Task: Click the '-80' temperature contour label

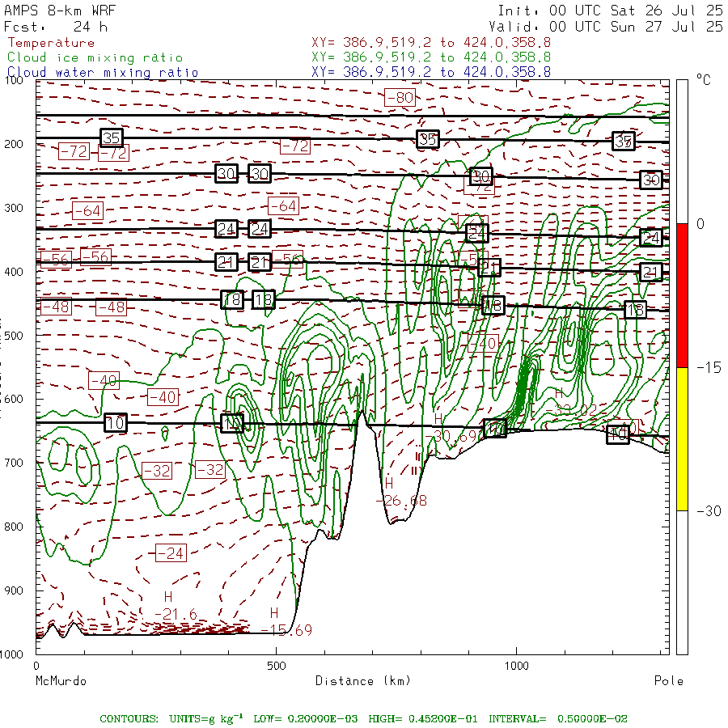Action: pyautogui.click(x=400, y=98)
